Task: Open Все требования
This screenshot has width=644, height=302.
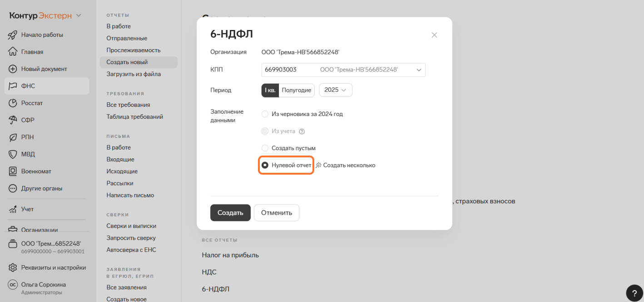Action: tap(128, 105)
